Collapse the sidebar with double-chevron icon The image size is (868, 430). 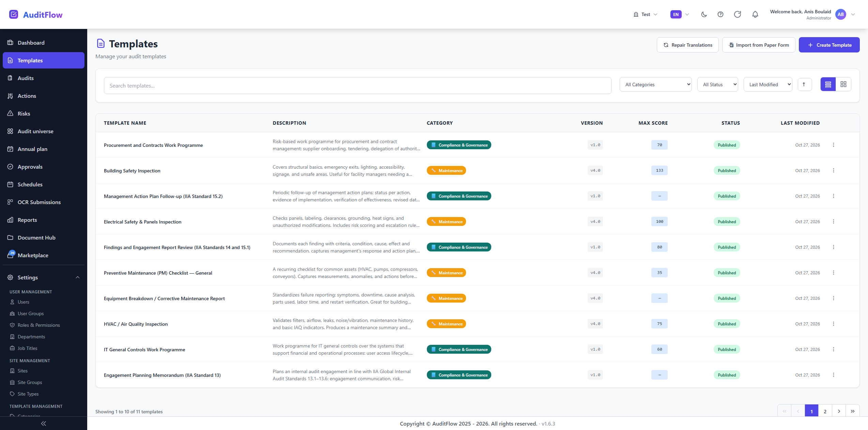(x=44, y=424)
